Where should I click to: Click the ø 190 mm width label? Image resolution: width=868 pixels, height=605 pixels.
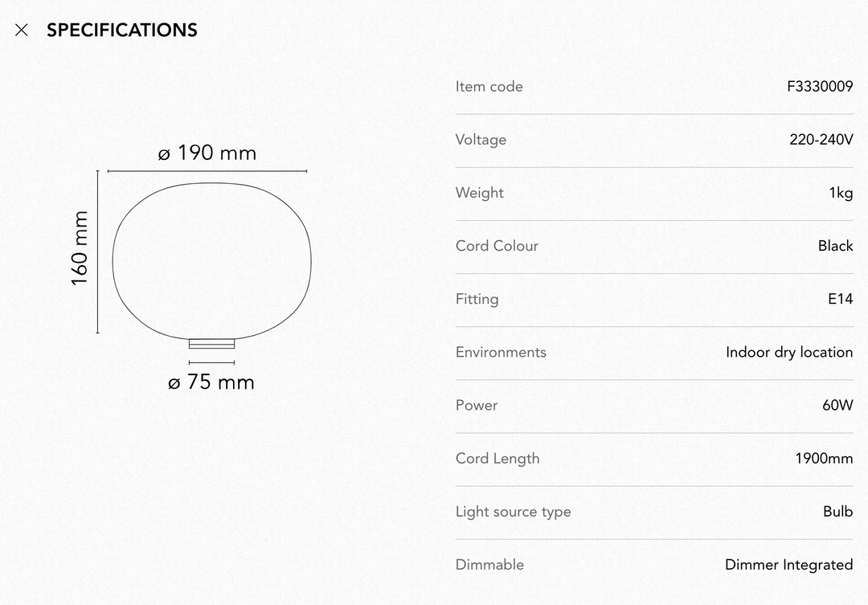click(x=207, y=153)
